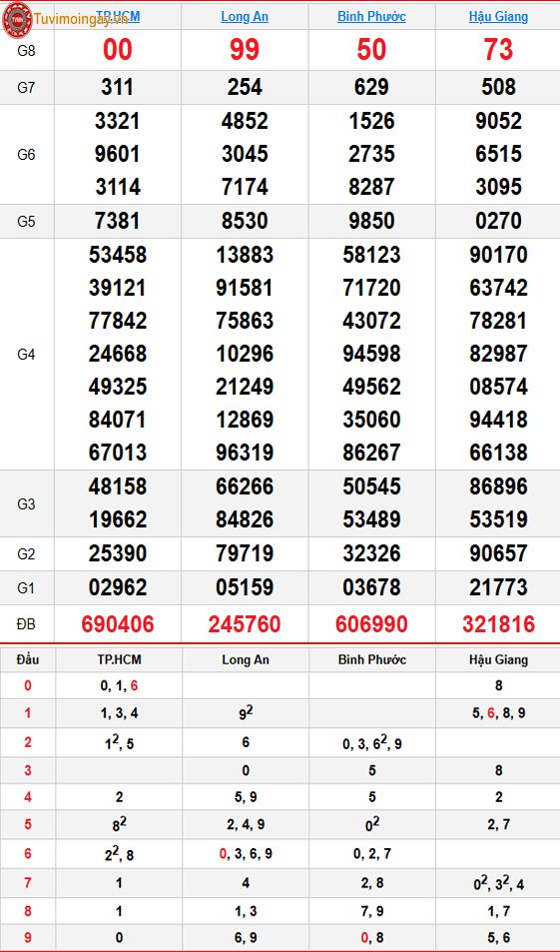Click G6 number 7174
The height and width of the screenshot is (952, 560).
click(245, 187)
